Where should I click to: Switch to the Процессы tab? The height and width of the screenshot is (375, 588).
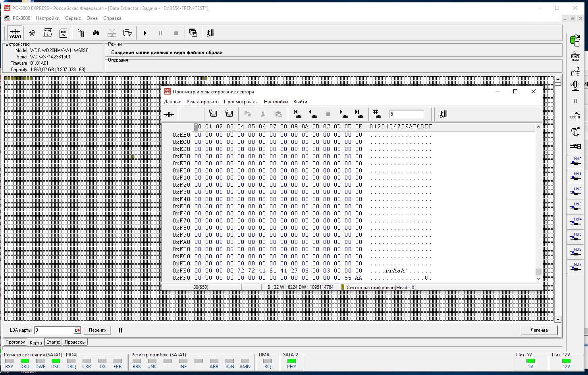(75, 342)
